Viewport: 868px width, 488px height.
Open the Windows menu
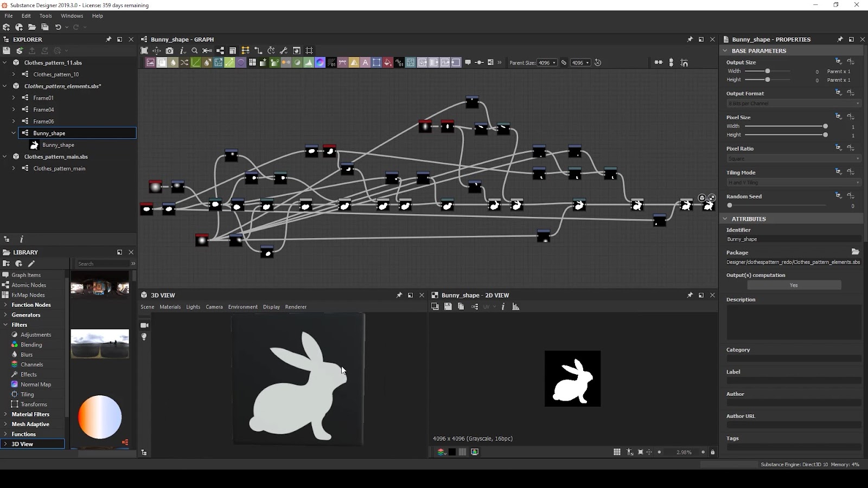coord(72,16)
